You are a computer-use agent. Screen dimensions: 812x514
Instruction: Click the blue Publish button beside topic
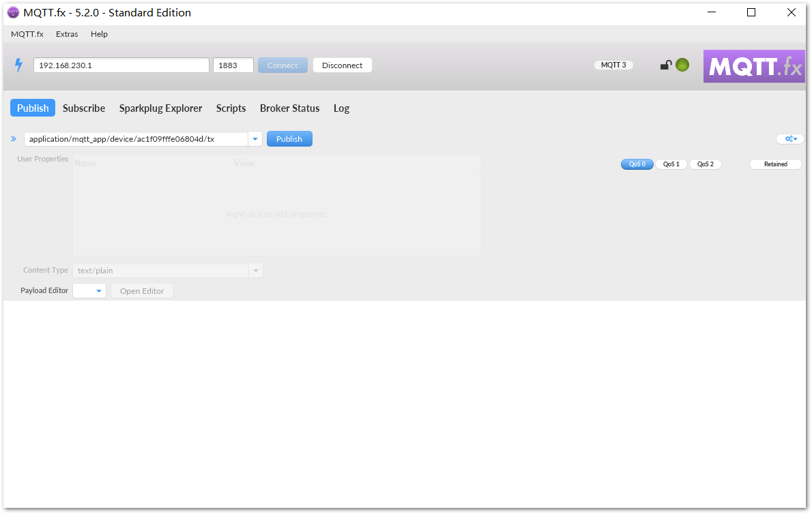tap(289, 139)
